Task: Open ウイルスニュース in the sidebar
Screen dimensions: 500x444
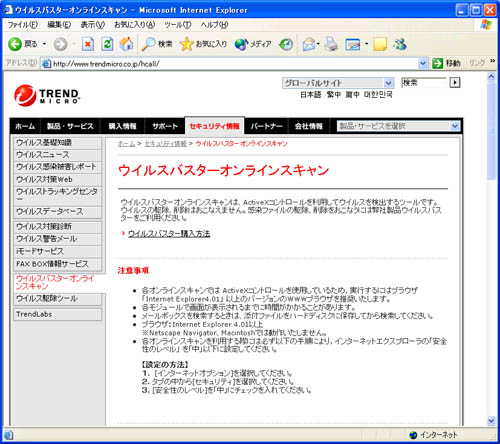Action: pos(57,155)
